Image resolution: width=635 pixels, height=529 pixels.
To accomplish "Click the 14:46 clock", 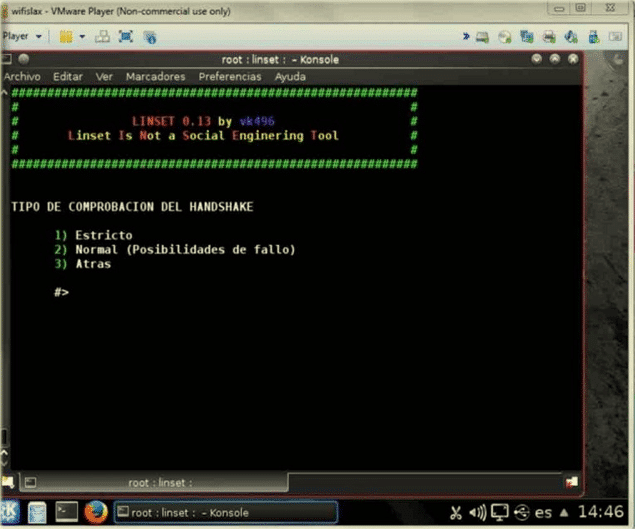I will coord(601,512).
